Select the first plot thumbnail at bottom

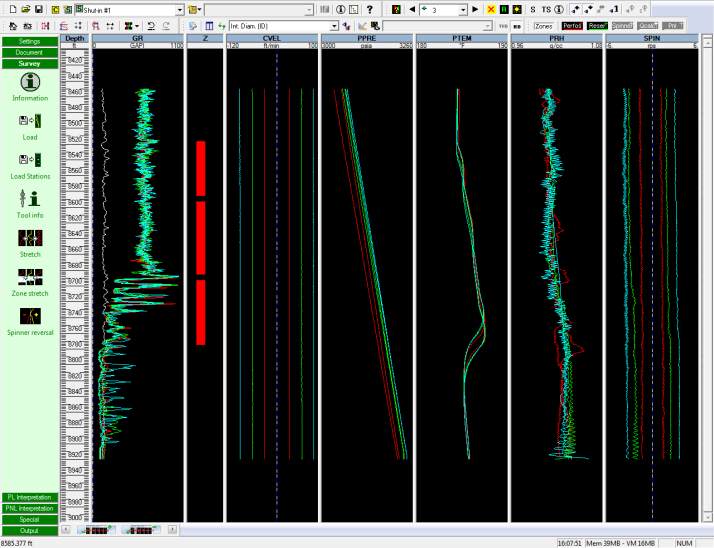[x=96, y=530]
